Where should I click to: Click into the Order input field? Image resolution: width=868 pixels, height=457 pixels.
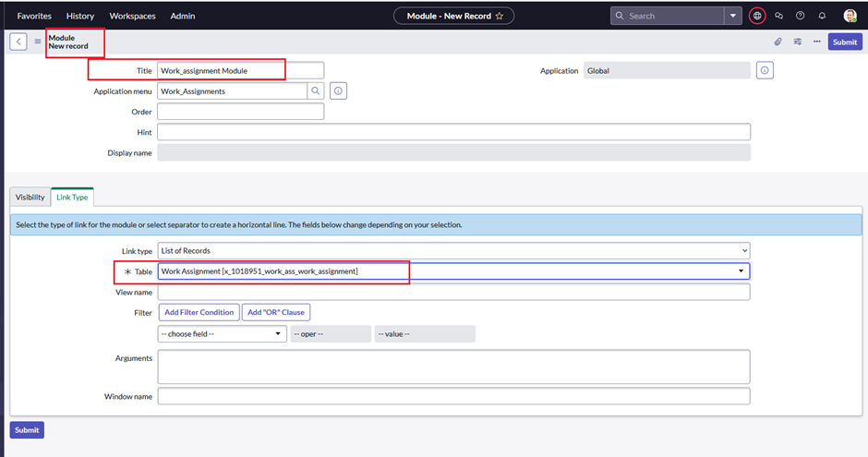coord(241,112)
